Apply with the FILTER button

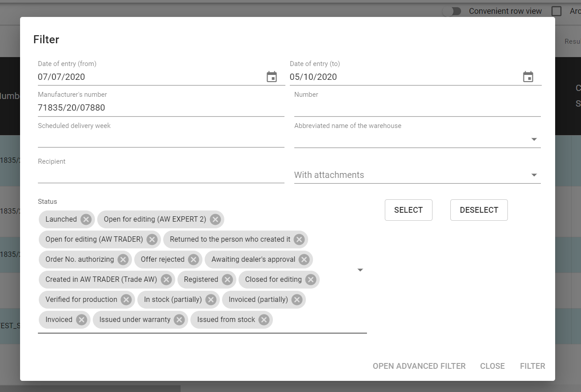tap(532, 366)
